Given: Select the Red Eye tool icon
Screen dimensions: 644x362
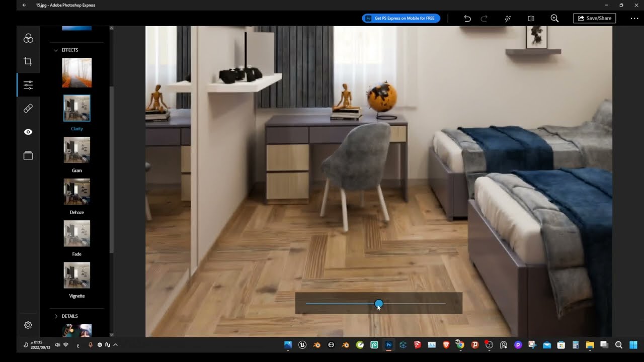Looking at the screenshot, I should [x=28, y=132].
